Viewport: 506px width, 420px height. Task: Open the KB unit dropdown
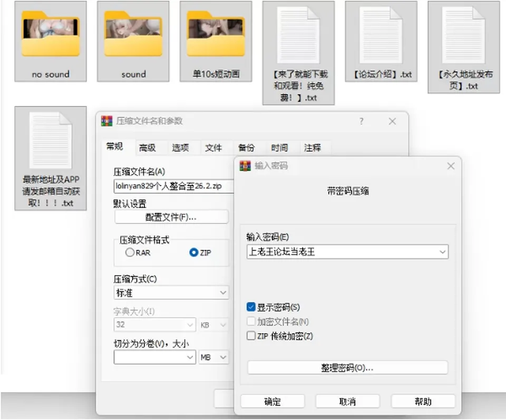(213, 325)
